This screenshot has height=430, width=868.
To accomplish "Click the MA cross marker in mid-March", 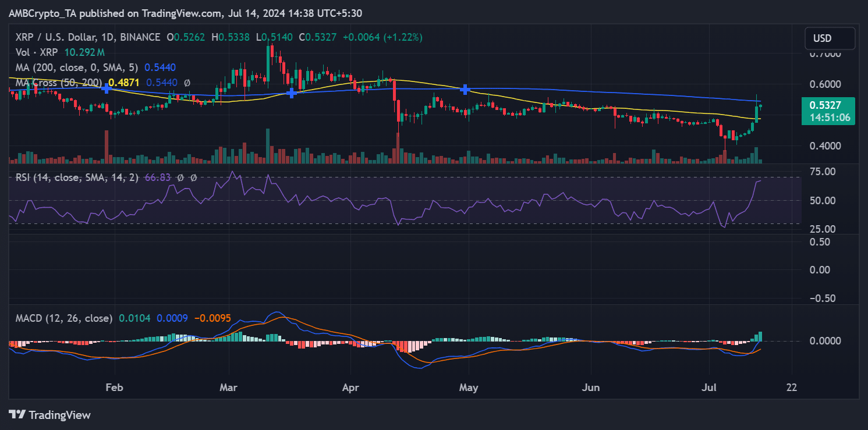I will pyautogui.click(x=291, y=93).
